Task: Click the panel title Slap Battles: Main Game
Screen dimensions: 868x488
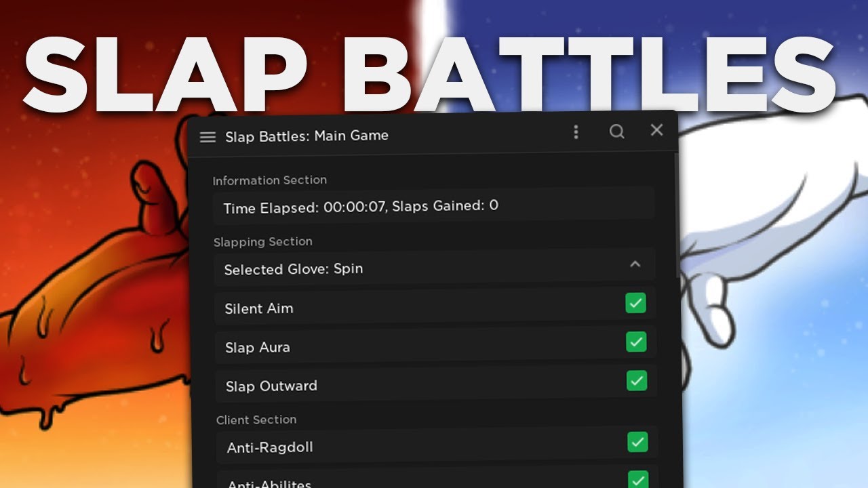Action: click(307, 136)
